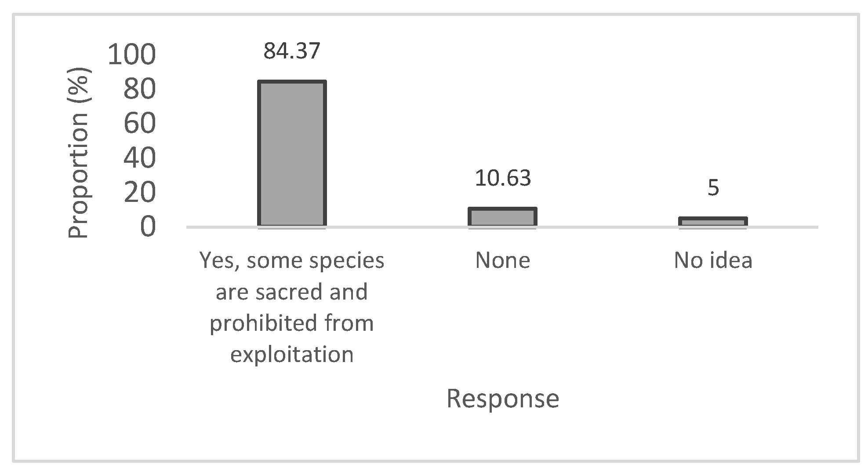Select the 'No idea' category label
Screen dimensions: 868x472
(x=713, y=260)
